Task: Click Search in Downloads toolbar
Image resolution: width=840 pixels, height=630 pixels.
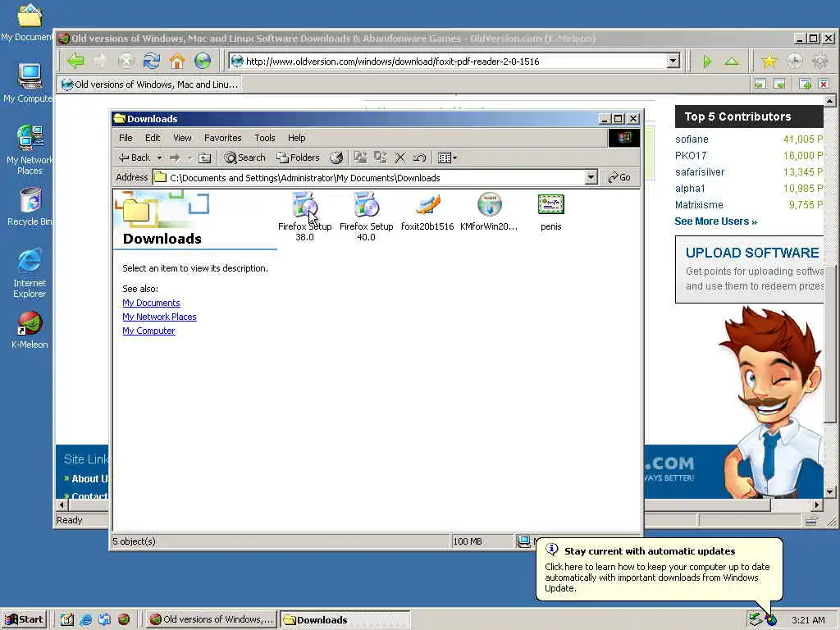Action: (244, 157)
